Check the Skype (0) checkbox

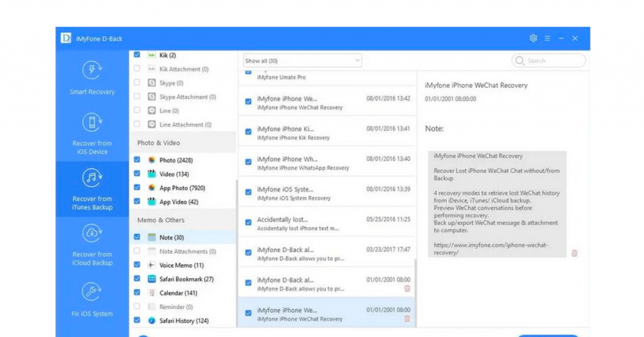pos(137,82)
